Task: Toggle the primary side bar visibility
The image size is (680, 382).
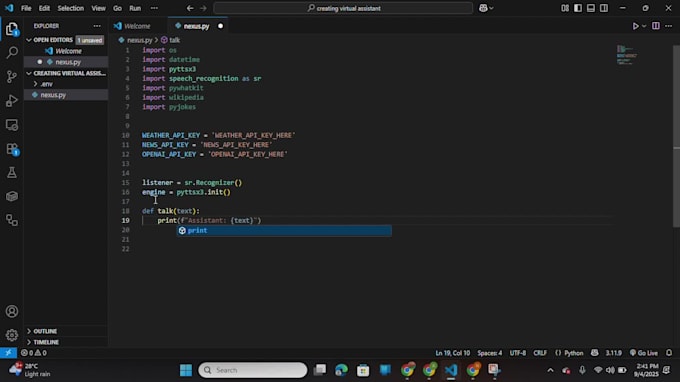Action: (578, 8)
